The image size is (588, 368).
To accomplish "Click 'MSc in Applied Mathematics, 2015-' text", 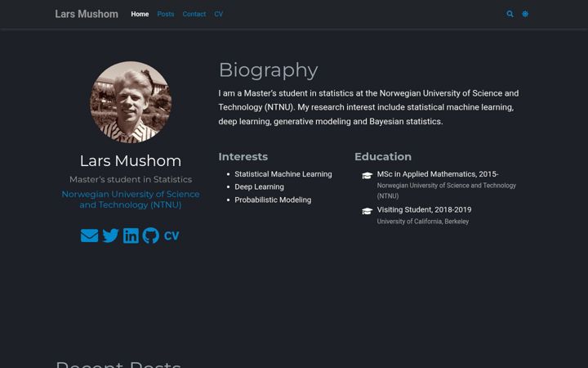I will [x=438, y=174].
